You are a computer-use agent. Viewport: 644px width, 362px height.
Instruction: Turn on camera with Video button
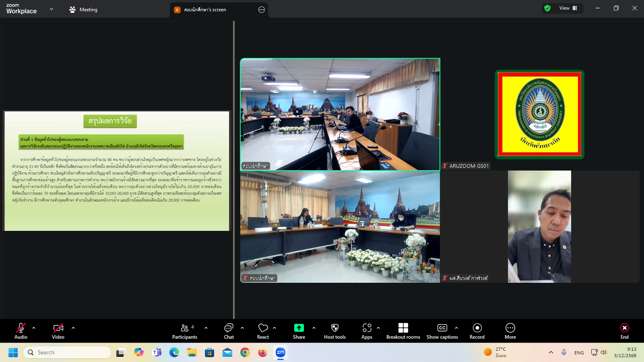coord(58,331)
